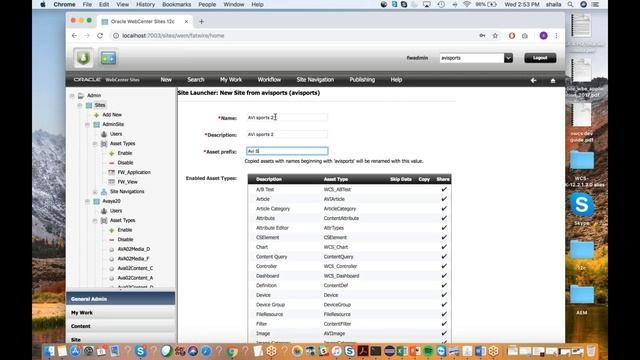The image size is (640, 360).
Task: Open Finder from the Dock
Action: pyautogui.click(x=50, y=351)
